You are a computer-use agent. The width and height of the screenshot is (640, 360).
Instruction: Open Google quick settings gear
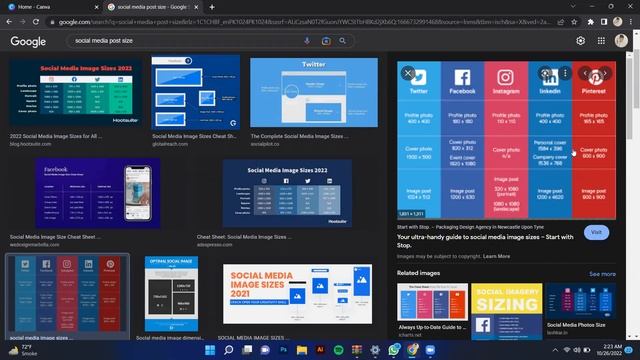[580, 41]
